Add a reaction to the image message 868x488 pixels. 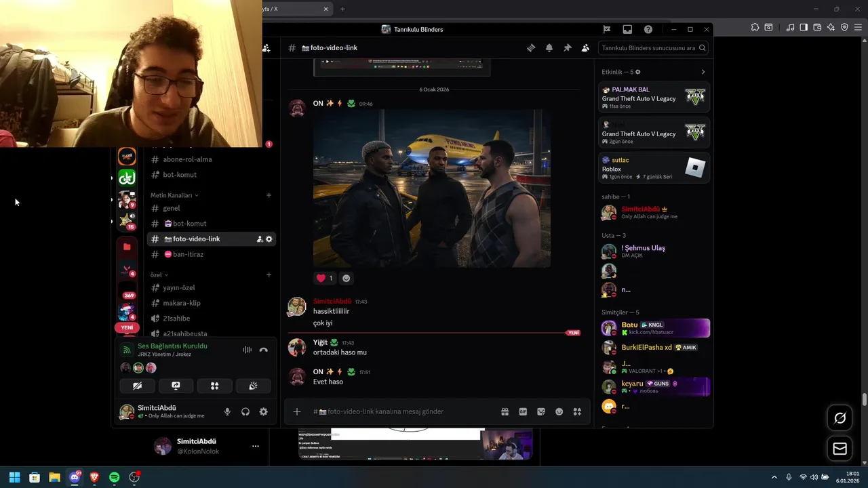(x=347, y=278)
